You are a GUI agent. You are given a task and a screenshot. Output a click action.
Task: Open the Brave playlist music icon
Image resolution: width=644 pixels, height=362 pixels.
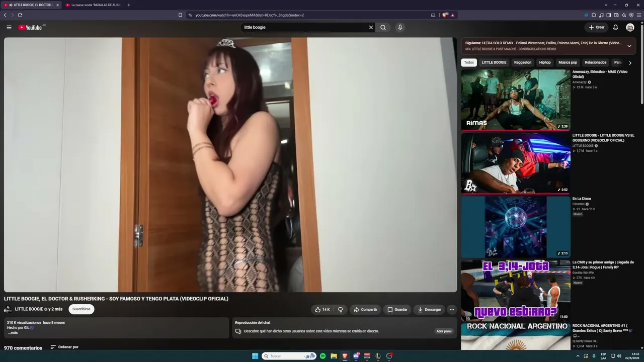click(601, 15)
